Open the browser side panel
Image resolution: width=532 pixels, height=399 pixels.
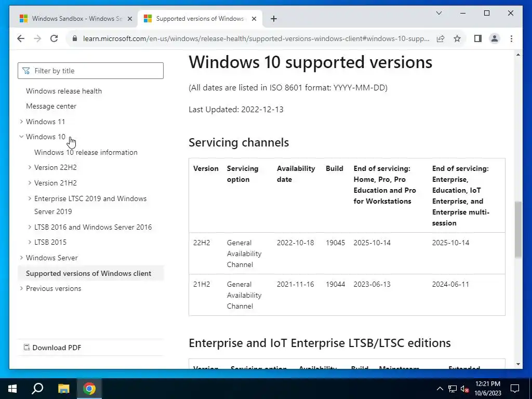click(x=478, y=38)
